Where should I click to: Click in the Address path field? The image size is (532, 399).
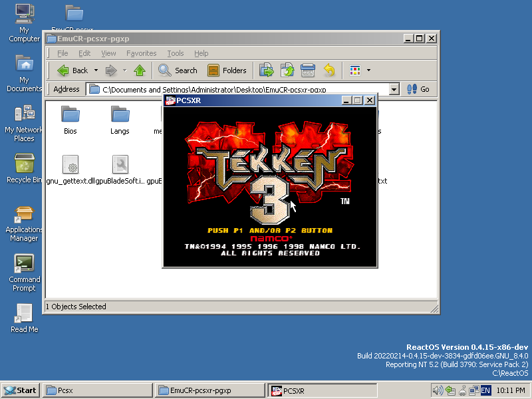tap(237, 90)
